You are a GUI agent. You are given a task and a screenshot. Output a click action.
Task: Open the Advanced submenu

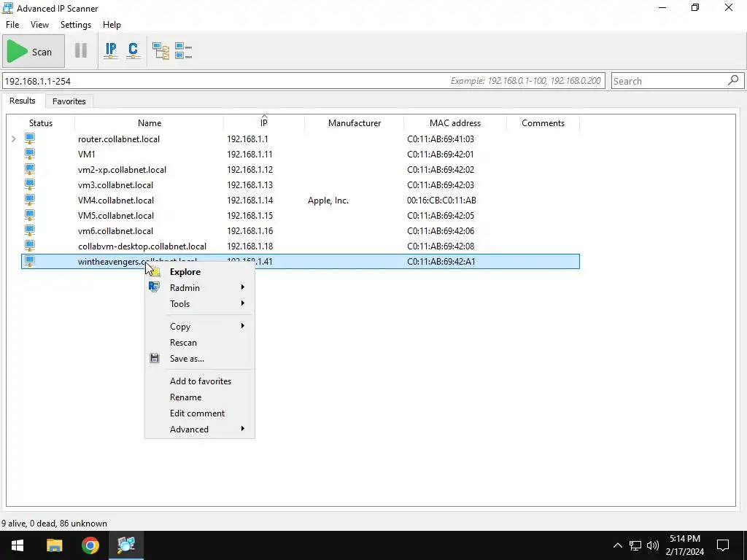tap(200, 429)
